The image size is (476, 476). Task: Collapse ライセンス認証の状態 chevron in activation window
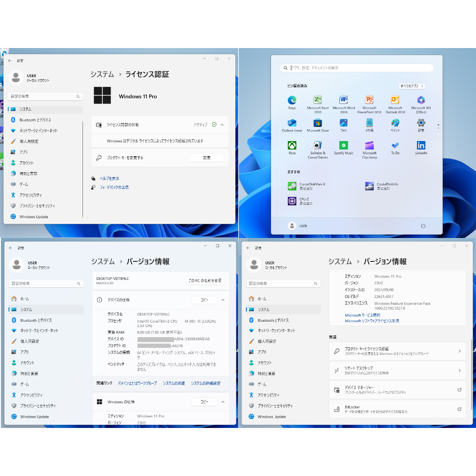(x=222, y=125)
